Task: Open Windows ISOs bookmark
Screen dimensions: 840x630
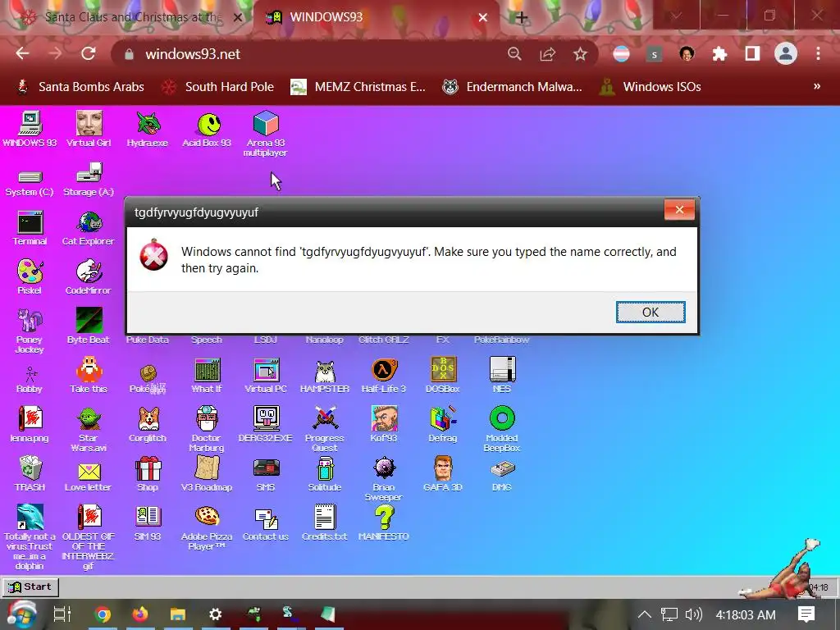Action: coord(651,87)
